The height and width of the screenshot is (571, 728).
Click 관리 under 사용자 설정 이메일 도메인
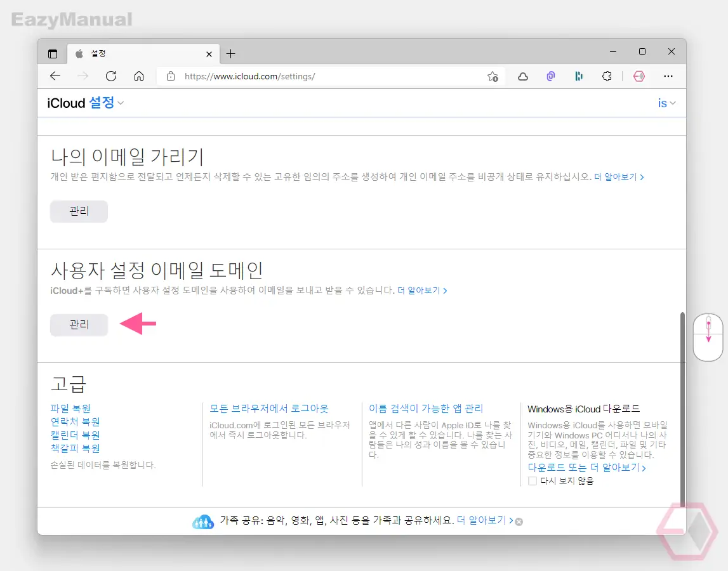[79, 325]
